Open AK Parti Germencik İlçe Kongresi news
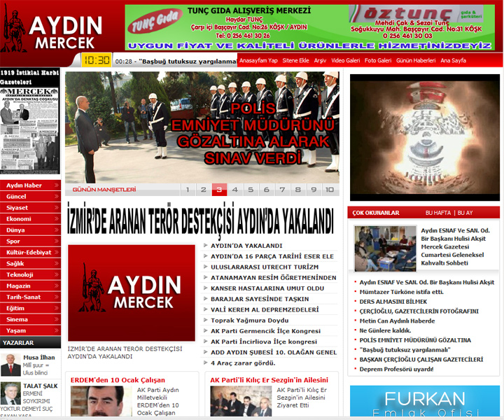The image size is (504, 420). point(265,331)
